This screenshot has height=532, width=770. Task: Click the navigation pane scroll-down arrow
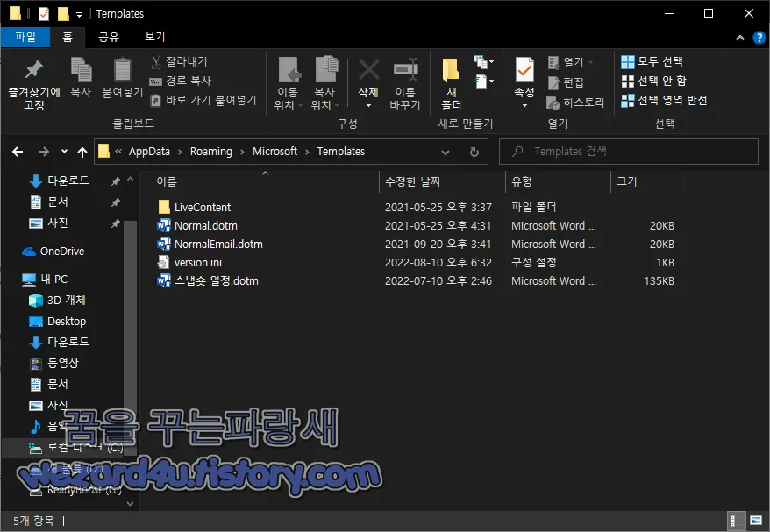tap(130, 504)
